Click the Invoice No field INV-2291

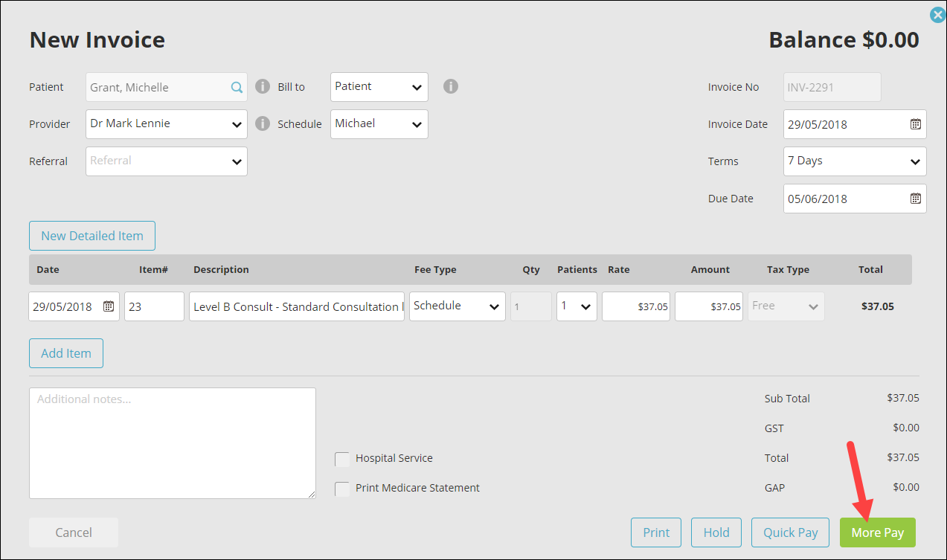832,87
